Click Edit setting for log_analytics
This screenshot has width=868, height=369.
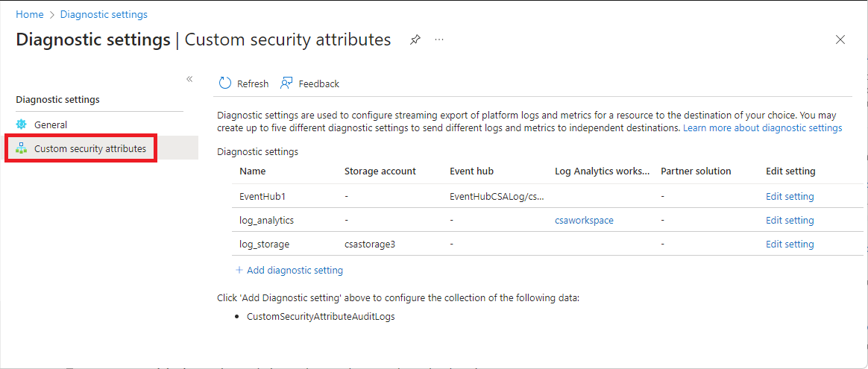pyautogui.click(x=790, y=221)
